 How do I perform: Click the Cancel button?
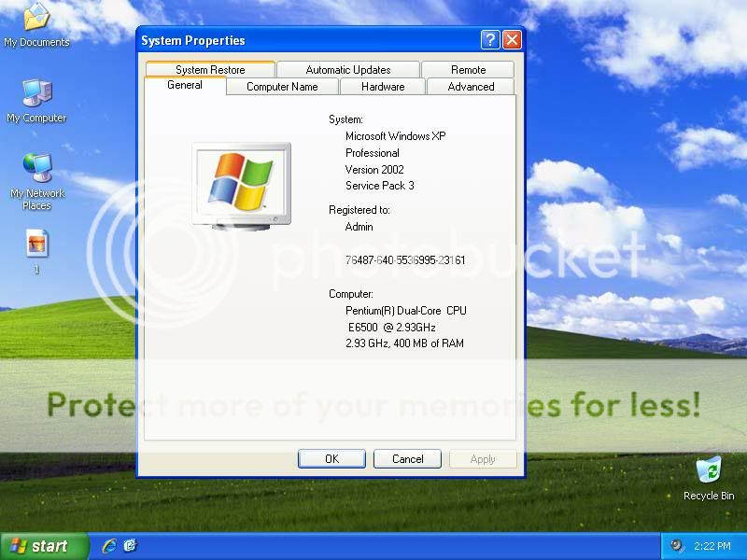coord(407,458)
